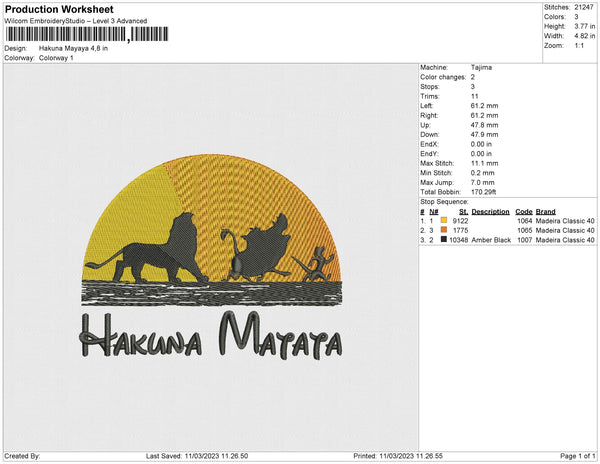Click the Max Stitch value 11.1 mm
Image resolution: width=600 pixels, height=464 pixels.
[484, 163]
